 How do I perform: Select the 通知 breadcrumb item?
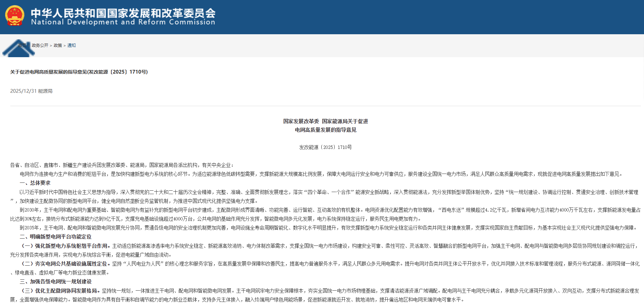71,46
